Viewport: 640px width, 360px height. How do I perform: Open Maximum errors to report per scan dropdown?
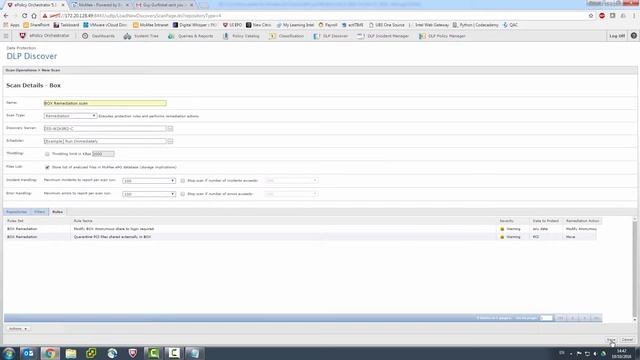click(149, 194)
